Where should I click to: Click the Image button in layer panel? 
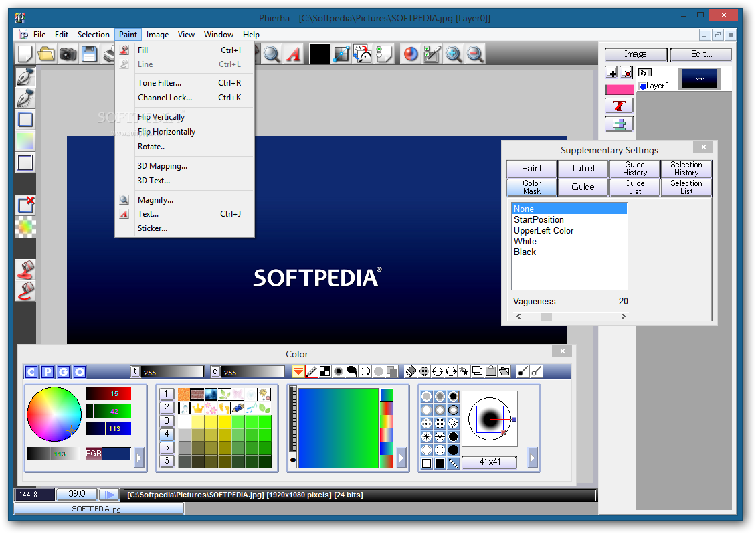click(x=636, y=54)
